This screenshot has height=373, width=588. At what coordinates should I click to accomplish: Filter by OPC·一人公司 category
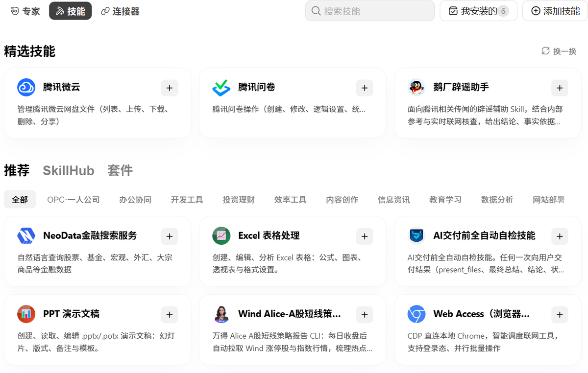point(73,200)
